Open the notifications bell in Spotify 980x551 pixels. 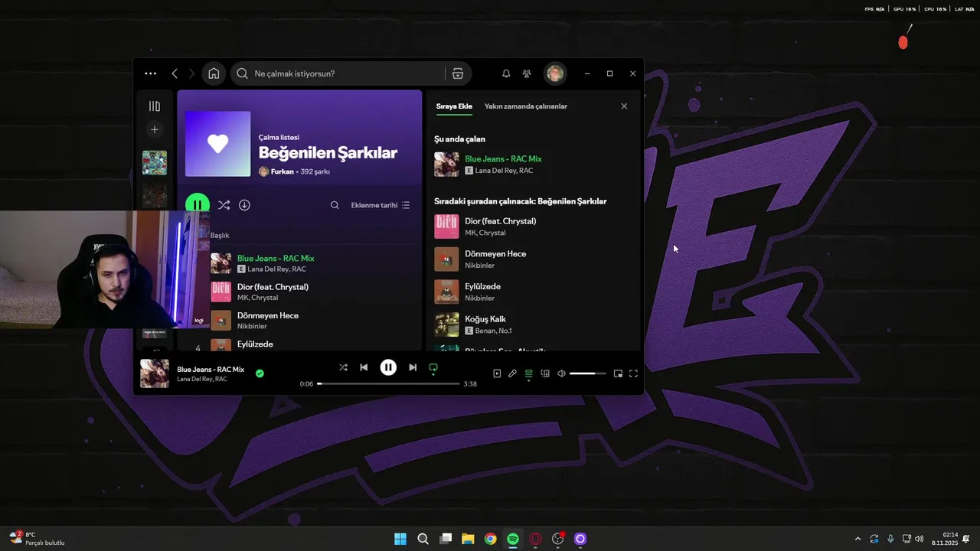pyautogui.click(x=506, y=73)
